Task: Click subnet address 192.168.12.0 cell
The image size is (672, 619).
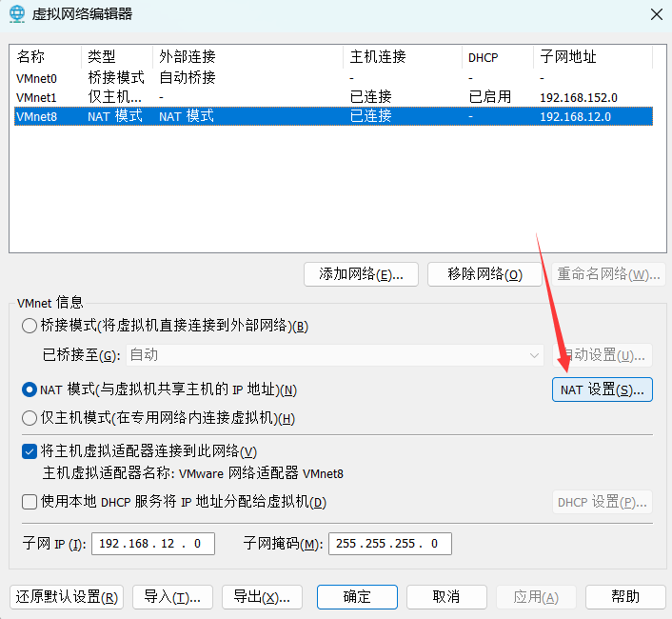Action: pos(575,116)
